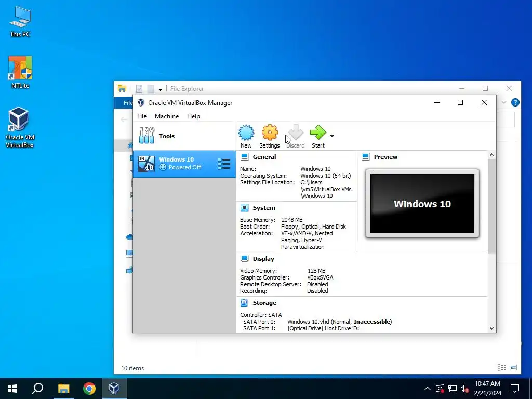Click File Explorer back arrow
The width and height of the screenshot is (532, 399).
tap(124, 119)
